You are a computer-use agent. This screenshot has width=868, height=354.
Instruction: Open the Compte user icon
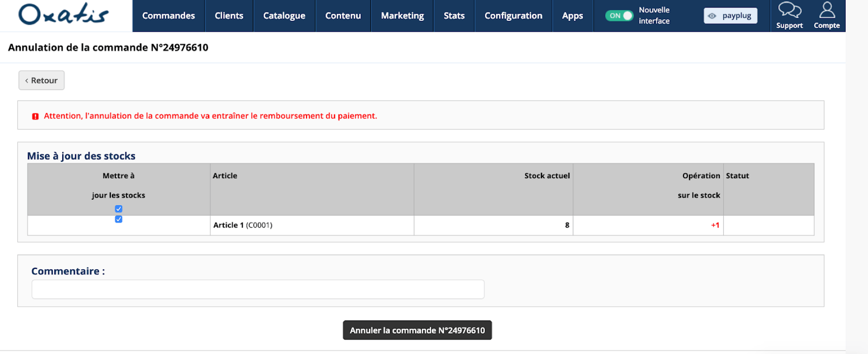tap(827, 10)
